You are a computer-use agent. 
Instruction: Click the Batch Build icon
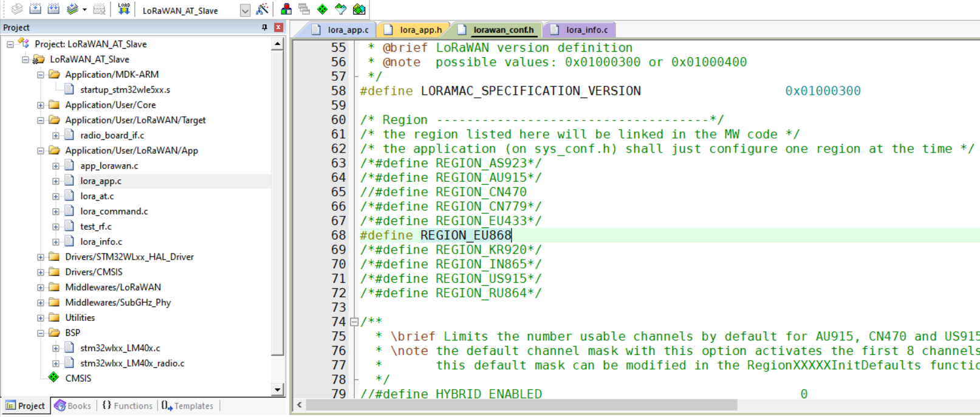point(72,9)
